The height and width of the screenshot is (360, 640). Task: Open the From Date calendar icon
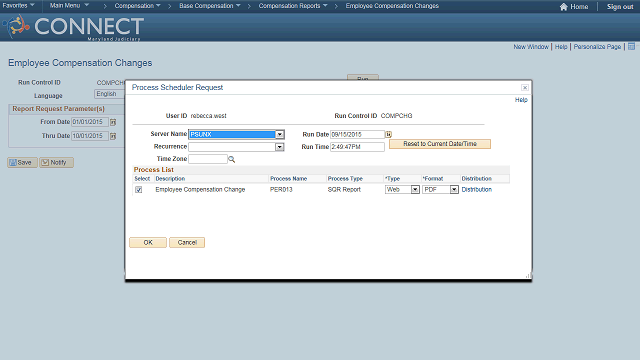pos(113,122)
